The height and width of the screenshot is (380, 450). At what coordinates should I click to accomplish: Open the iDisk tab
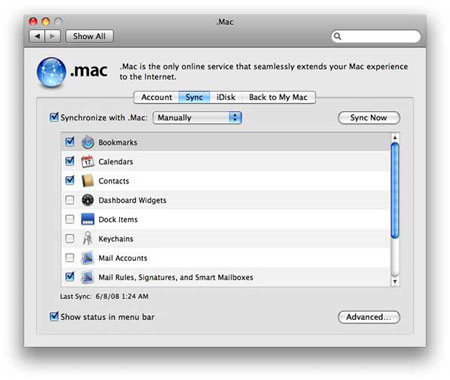click(226, 97)
